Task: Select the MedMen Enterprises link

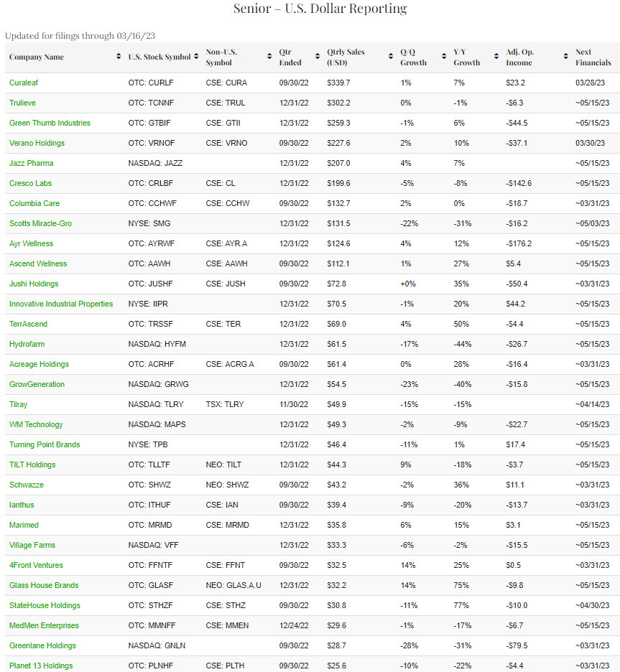Action: [44, 625]
